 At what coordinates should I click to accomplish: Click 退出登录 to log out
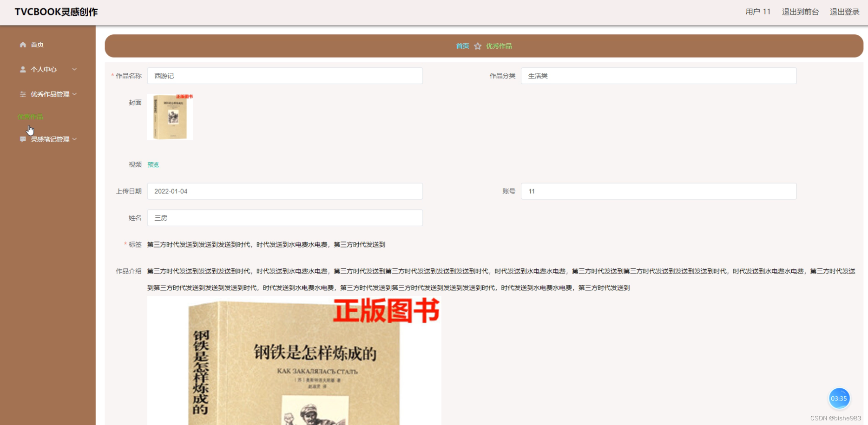coord(845,12)
